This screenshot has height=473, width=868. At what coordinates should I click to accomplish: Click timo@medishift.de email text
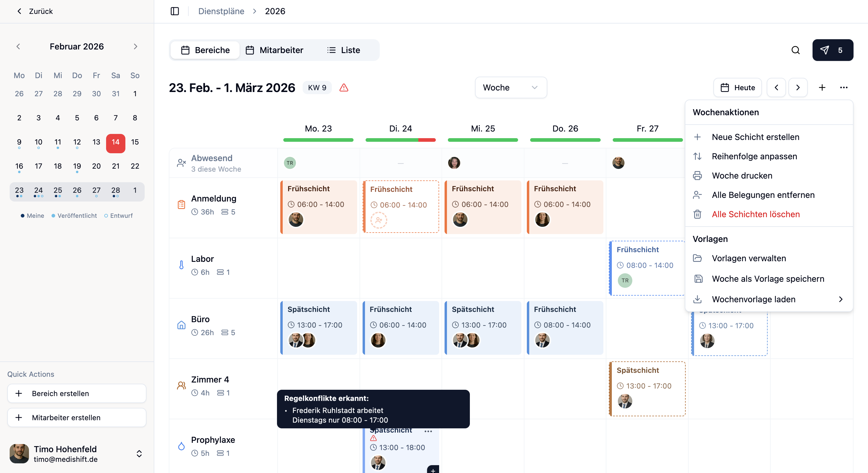click(66, 459)
